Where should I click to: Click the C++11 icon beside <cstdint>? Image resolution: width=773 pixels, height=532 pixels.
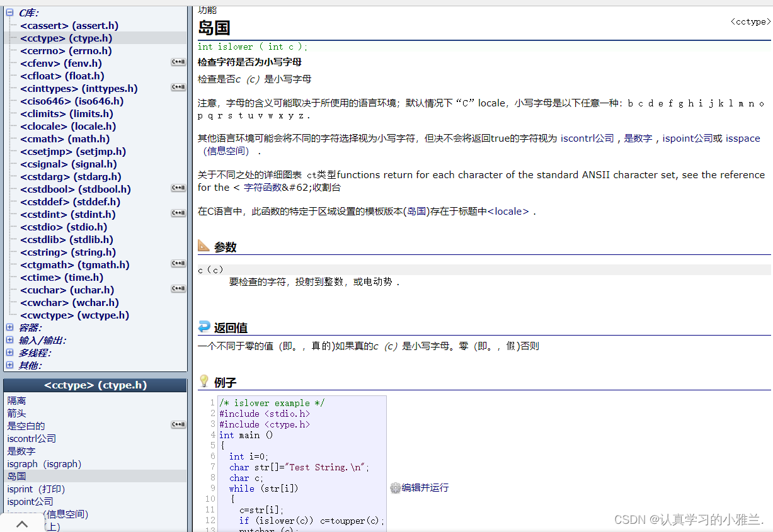pos(178,213)
